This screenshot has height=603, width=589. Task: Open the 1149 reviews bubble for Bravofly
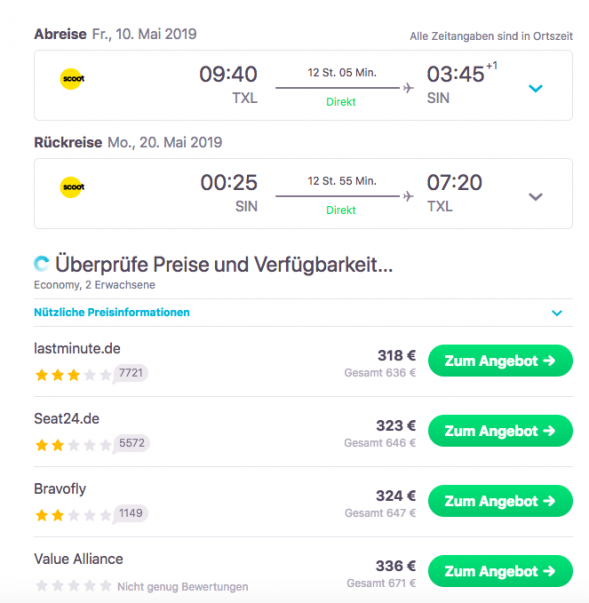tap(131, 513)
